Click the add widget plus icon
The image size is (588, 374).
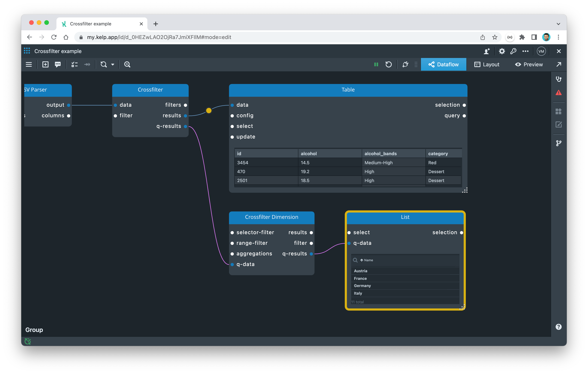pos(45,64)
